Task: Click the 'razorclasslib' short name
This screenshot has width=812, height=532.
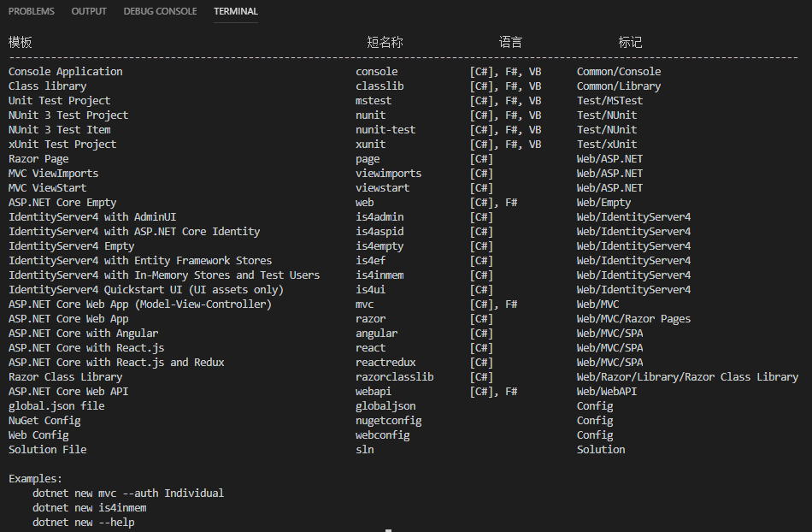Action: click(395, 376)
